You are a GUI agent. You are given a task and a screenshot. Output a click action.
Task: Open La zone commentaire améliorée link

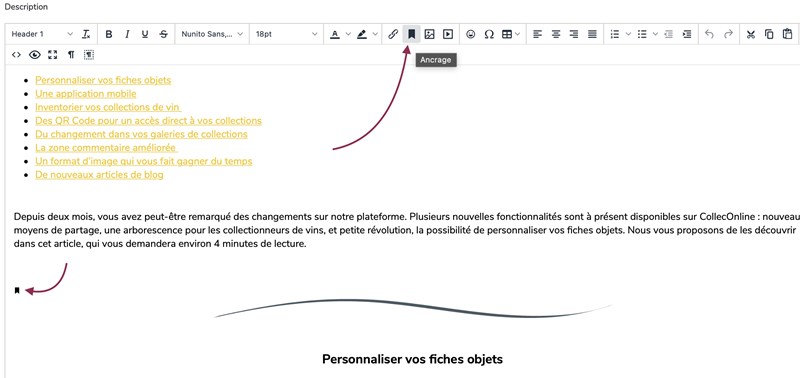click(x=106, y=148)
